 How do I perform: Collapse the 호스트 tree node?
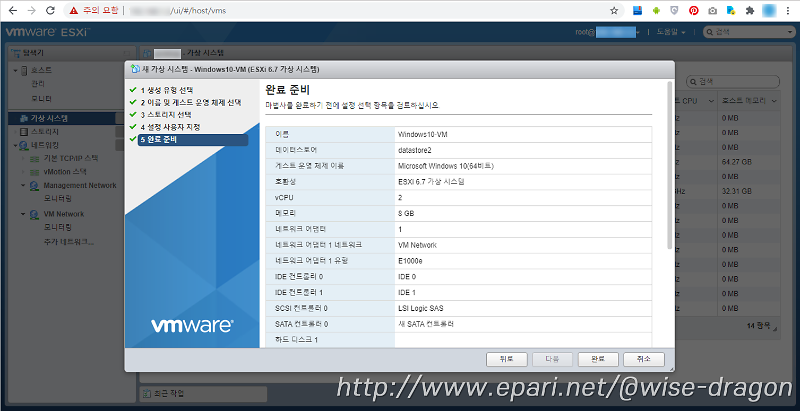coord(15,70)
